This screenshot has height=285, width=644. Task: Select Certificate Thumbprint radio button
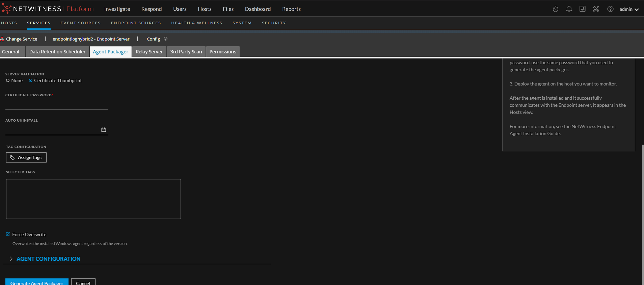tap(31, 80)
